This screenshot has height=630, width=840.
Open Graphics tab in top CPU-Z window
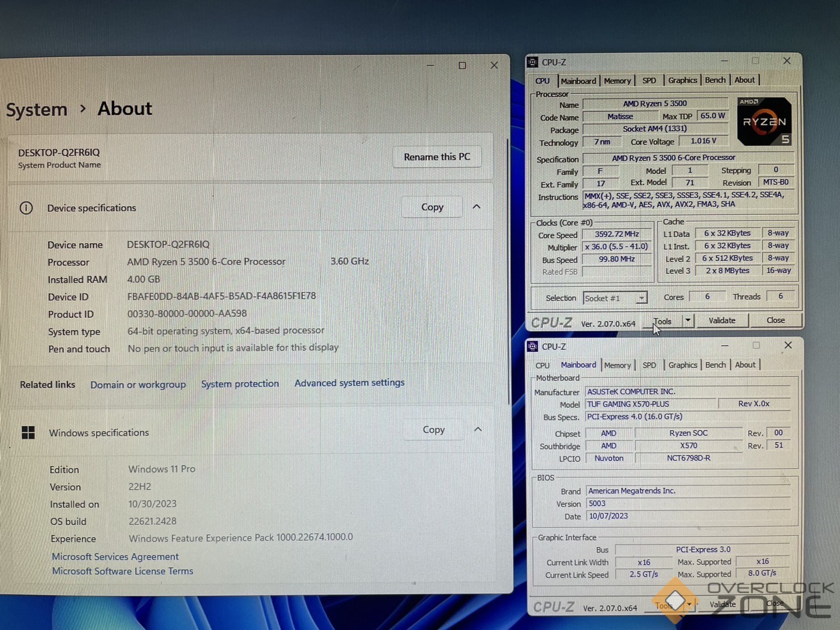click(682, 80)
